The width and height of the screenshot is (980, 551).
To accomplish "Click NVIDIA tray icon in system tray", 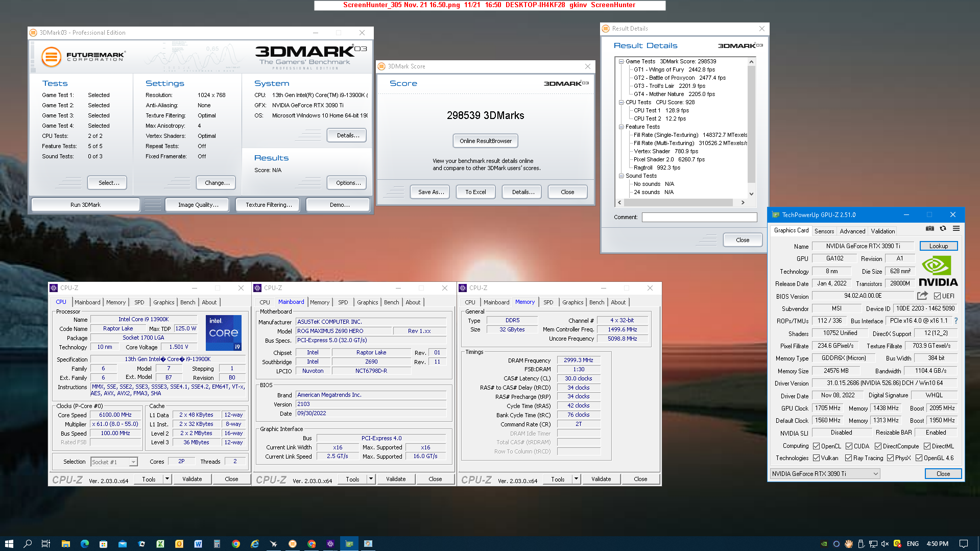I will coord(824,544).
